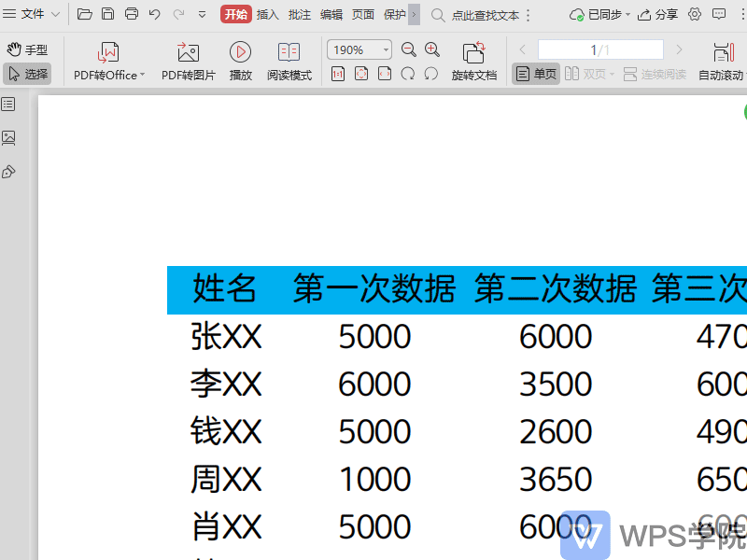Open the outline panel in sidebar
The width and height of the screenshot is (747, 560).
click(x=8, y=105)
